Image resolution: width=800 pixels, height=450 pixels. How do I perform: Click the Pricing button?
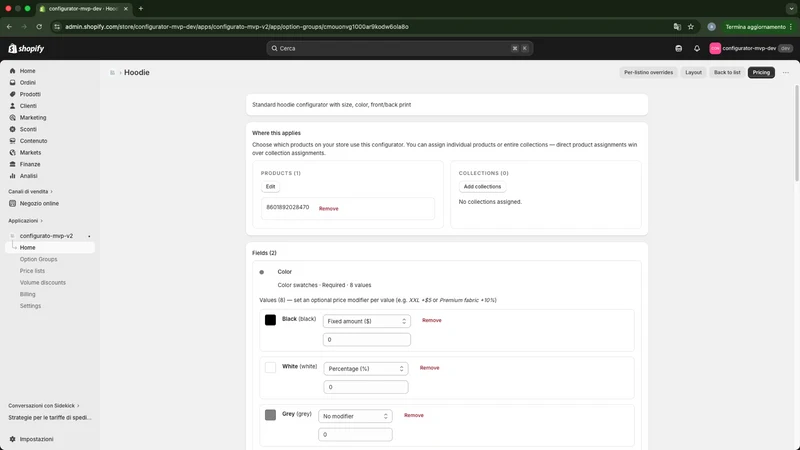(x=761, y=72)
